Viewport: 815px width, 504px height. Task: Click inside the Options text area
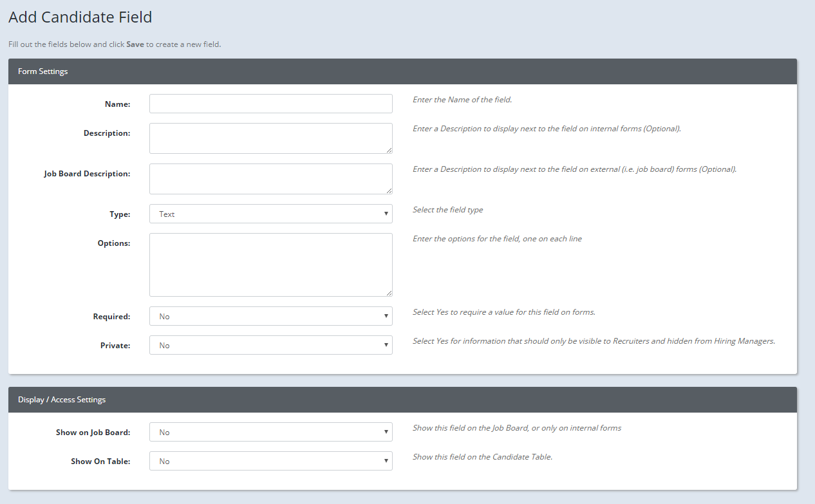[270, 264]
